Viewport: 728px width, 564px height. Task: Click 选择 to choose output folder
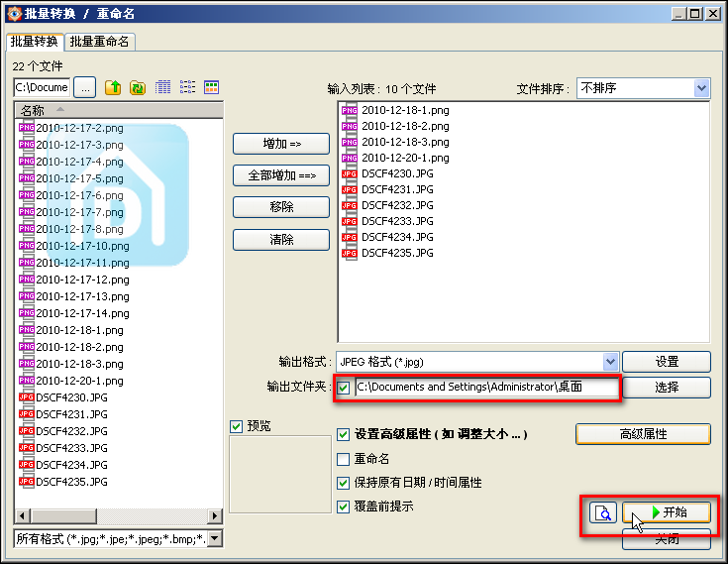[x=667, y=387]
